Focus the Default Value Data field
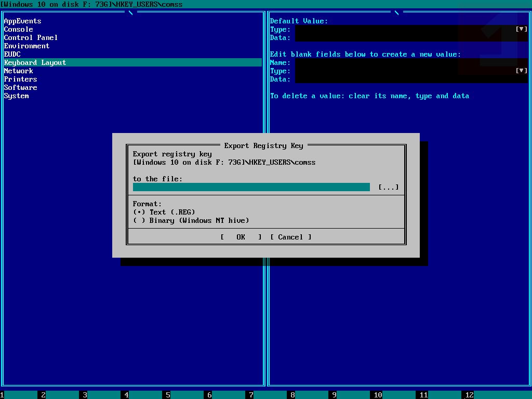 411,37
